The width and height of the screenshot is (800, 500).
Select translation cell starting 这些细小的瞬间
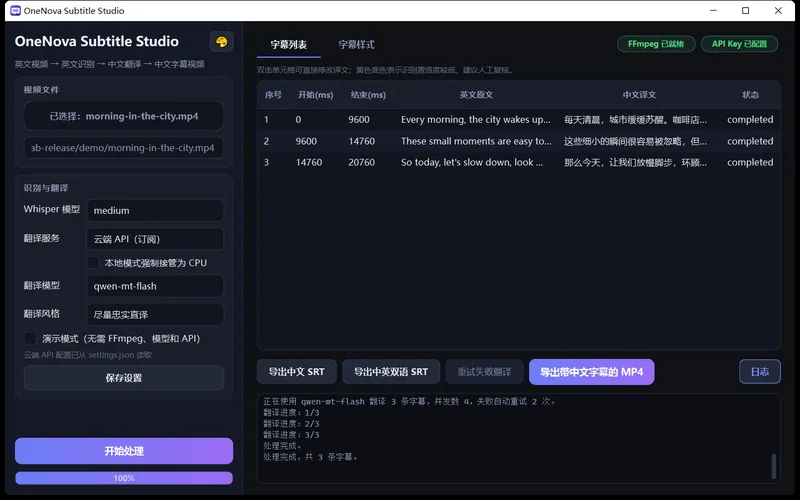click(639, 141)
